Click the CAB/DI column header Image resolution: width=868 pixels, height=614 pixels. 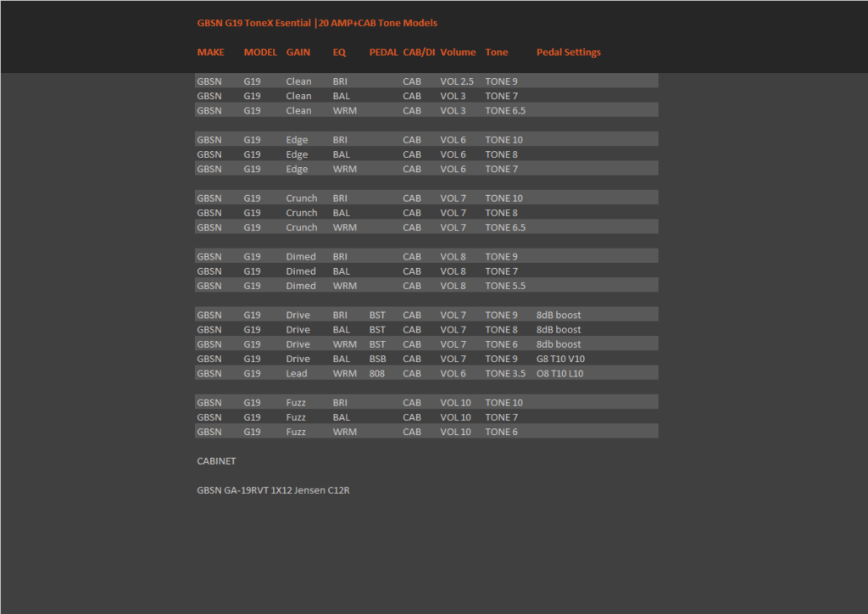point(419,52)
